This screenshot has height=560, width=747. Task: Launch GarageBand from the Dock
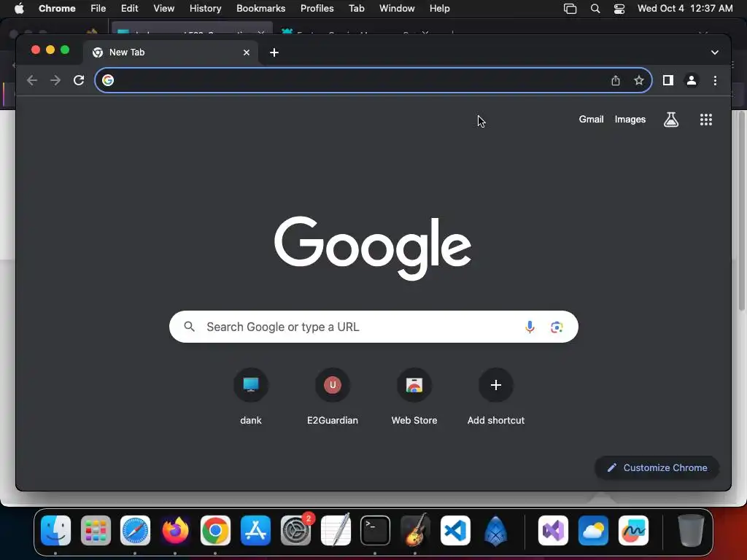pyautogui.click(x=415, y=531)
